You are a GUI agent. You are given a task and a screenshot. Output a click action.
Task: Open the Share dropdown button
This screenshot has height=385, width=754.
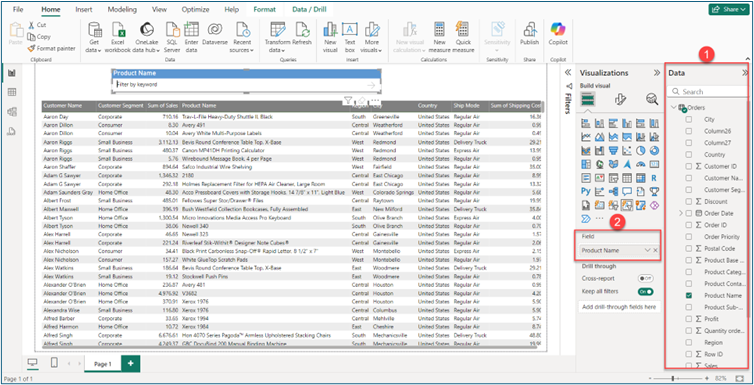click(729, 9)
